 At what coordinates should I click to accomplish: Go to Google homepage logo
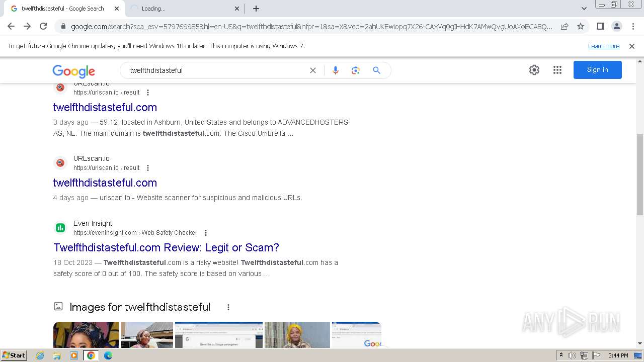point(73,71)
